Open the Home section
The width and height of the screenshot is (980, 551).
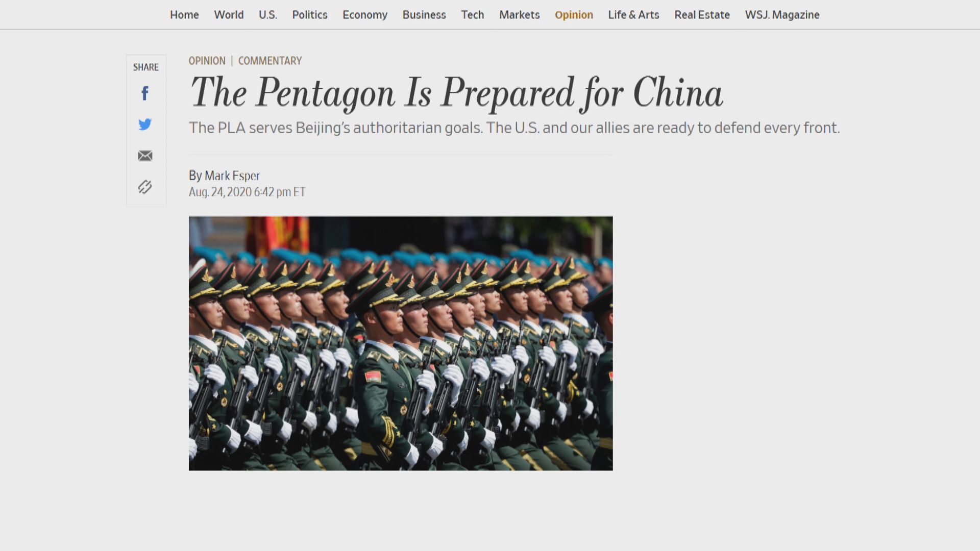click(x=184, y=15)
